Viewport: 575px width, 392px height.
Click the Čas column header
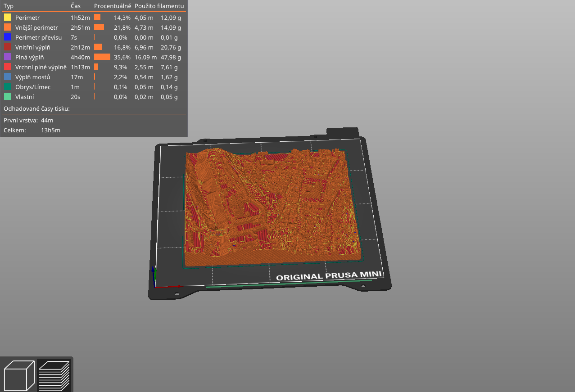[76, 6]
